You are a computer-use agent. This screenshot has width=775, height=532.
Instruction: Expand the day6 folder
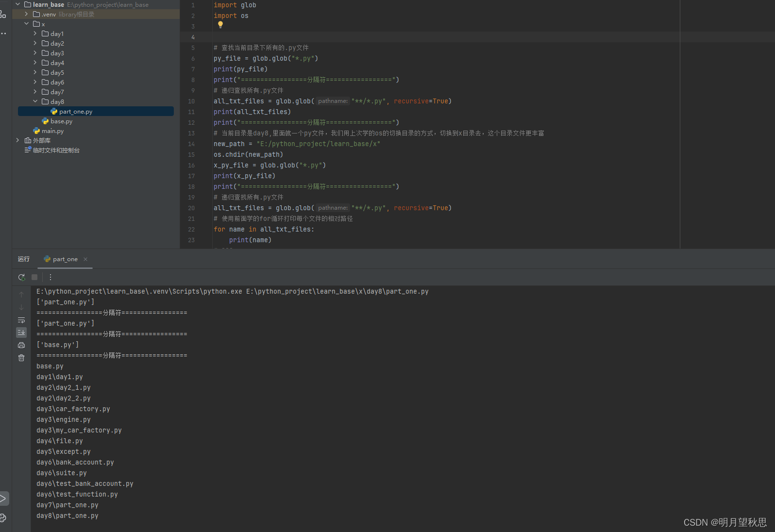35,82
